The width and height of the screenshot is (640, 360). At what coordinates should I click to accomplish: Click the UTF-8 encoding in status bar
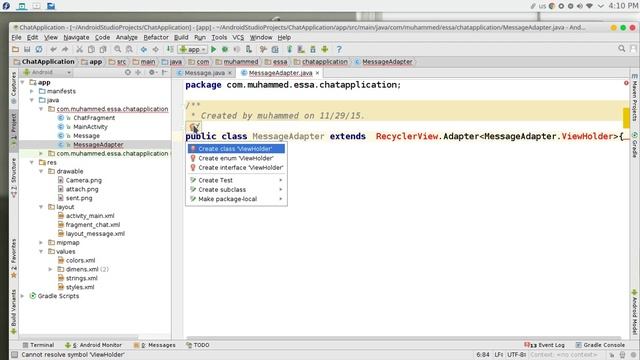click(516, 355)
